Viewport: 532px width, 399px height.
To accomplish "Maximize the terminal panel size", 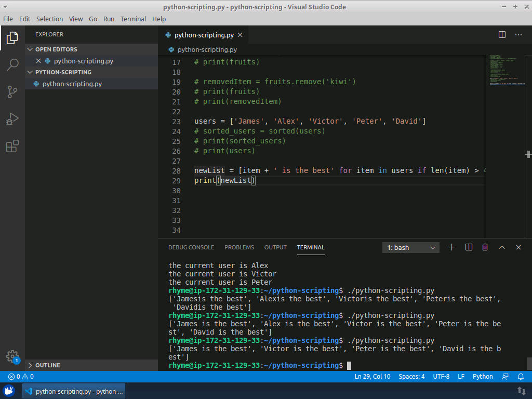I will point(502,247).
